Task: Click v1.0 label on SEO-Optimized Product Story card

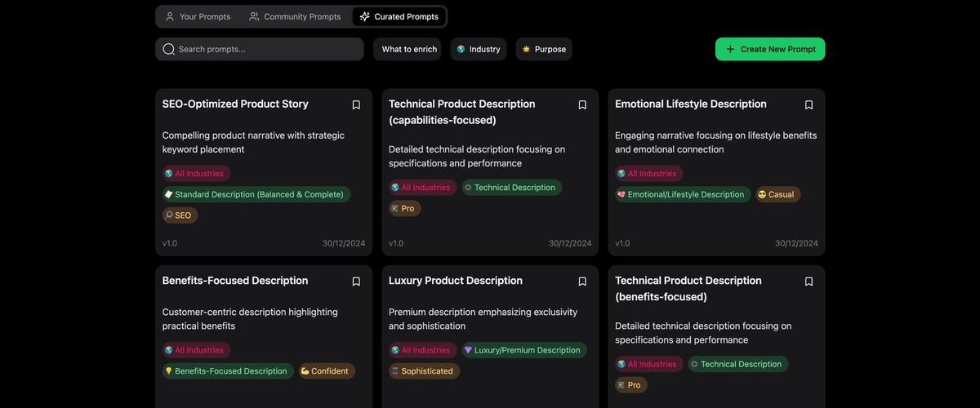Action: coord(170,243)
